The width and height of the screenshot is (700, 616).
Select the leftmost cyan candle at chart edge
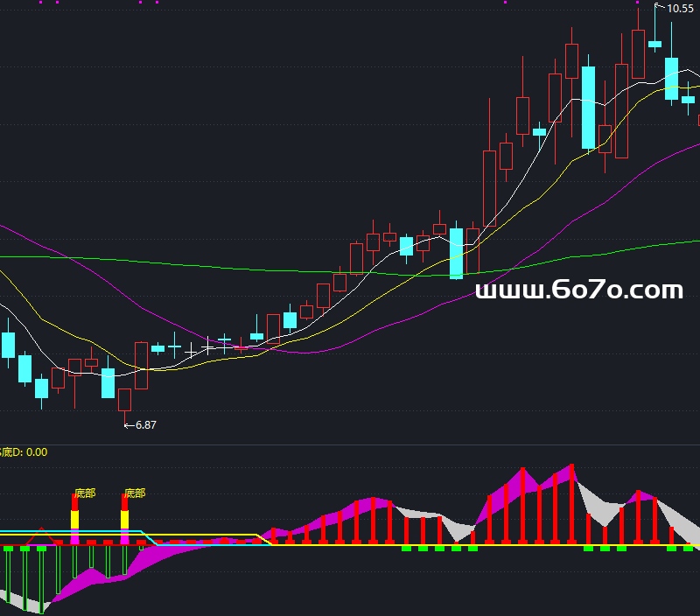click(8, 345)
